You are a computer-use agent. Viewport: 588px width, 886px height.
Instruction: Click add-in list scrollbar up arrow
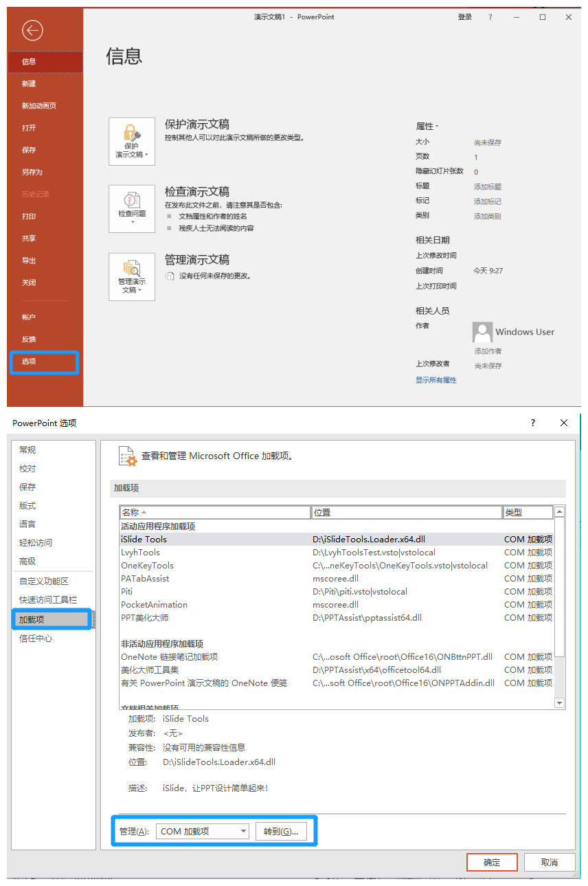point(559,512)
